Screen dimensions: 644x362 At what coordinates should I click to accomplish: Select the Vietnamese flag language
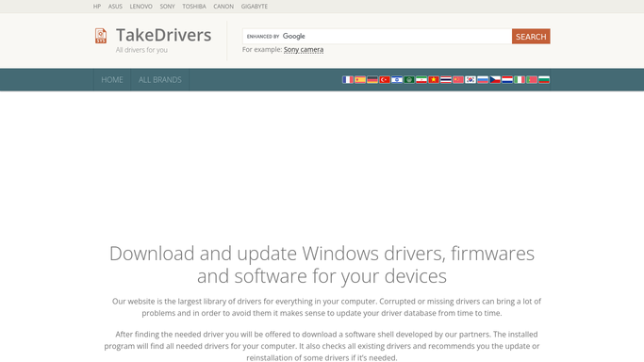434,79
